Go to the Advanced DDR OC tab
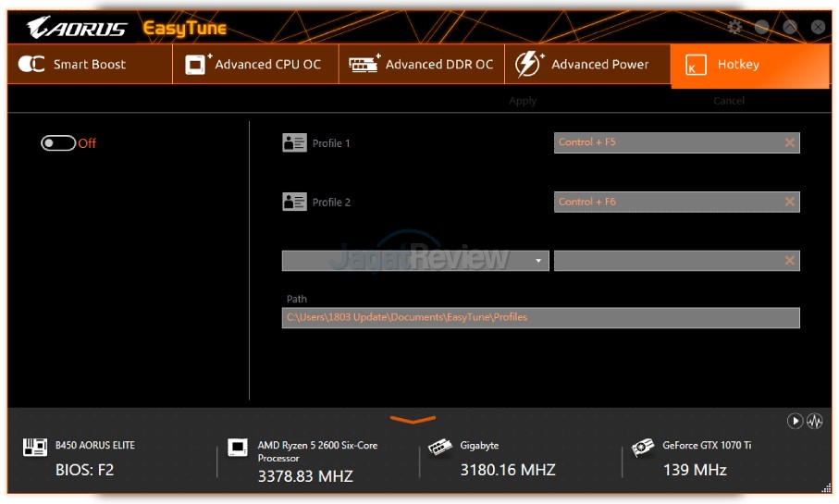The height and width of the screenshot is (504, 839). [x=421, y=65]
